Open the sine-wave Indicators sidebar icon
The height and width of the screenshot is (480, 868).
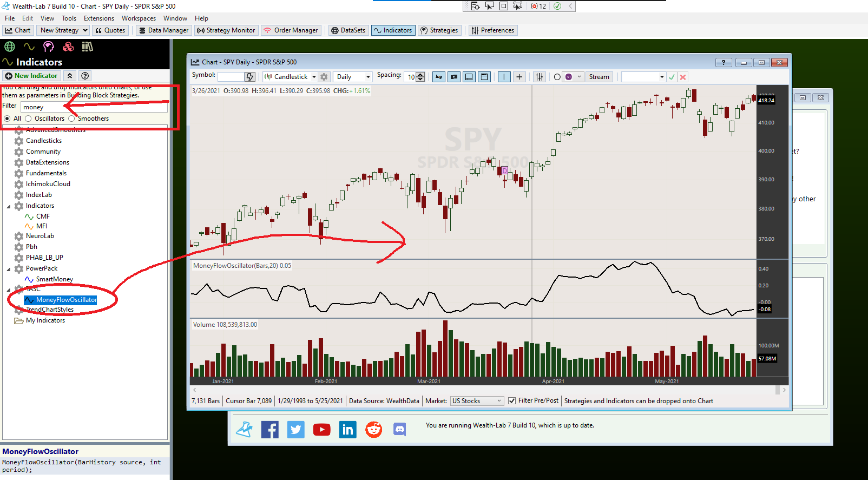click(x=29, y=47)
